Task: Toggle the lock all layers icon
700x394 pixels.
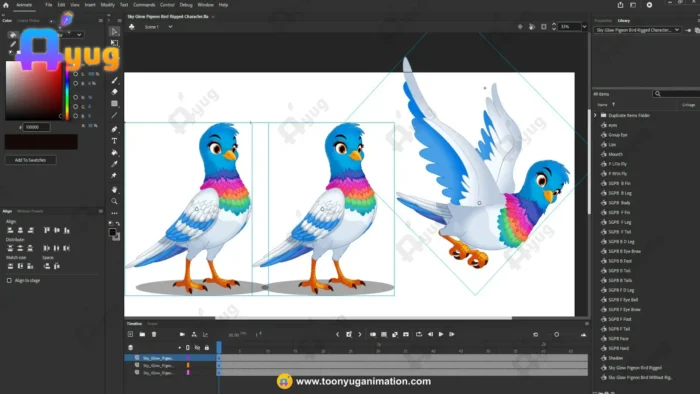Action: (x=207, y=348)
